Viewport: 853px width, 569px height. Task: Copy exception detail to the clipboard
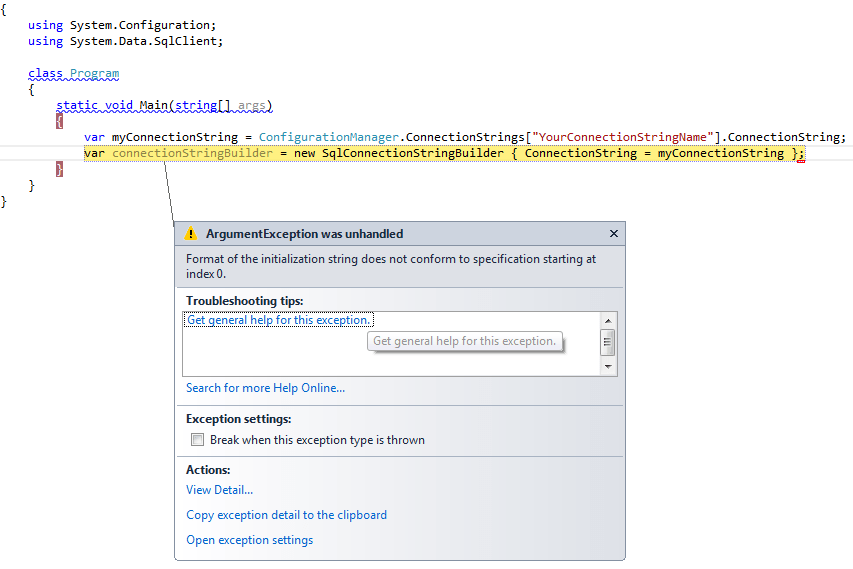click(x=286, y=515)
